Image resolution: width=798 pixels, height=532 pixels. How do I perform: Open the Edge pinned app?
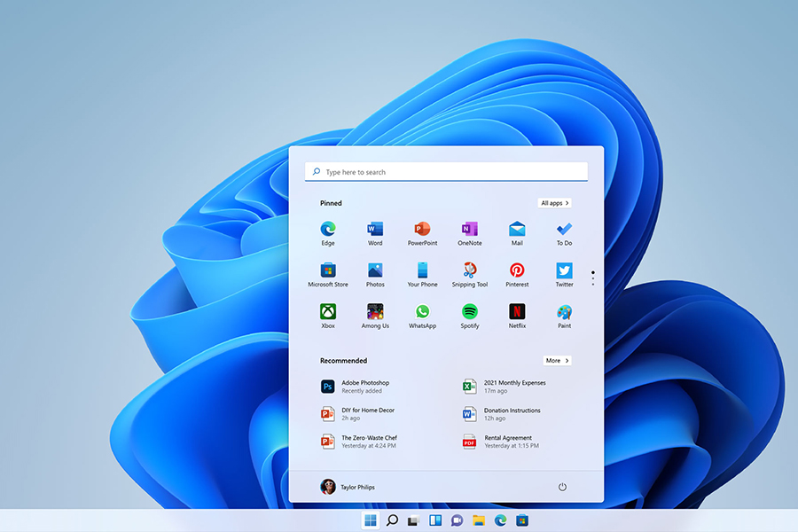click(328, 230)
